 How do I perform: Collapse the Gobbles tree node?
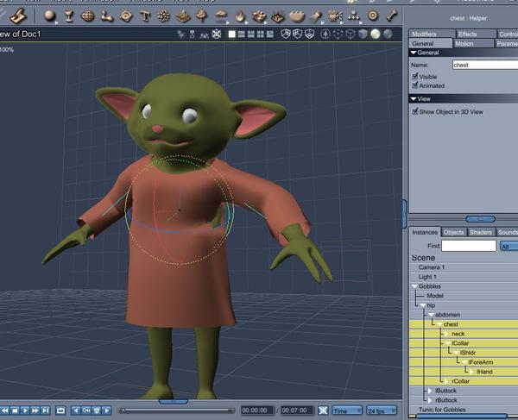[414, 286]
